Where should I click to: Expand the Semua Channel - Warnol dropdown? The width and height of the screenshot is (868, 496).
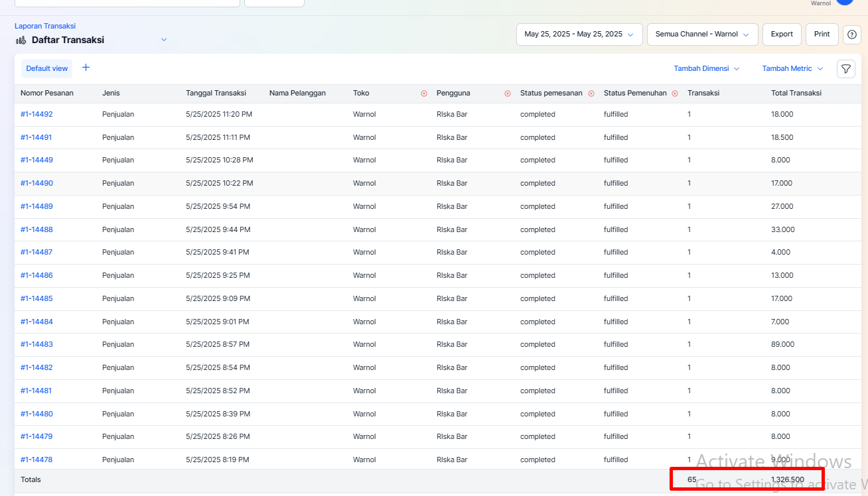pos(702,34)
